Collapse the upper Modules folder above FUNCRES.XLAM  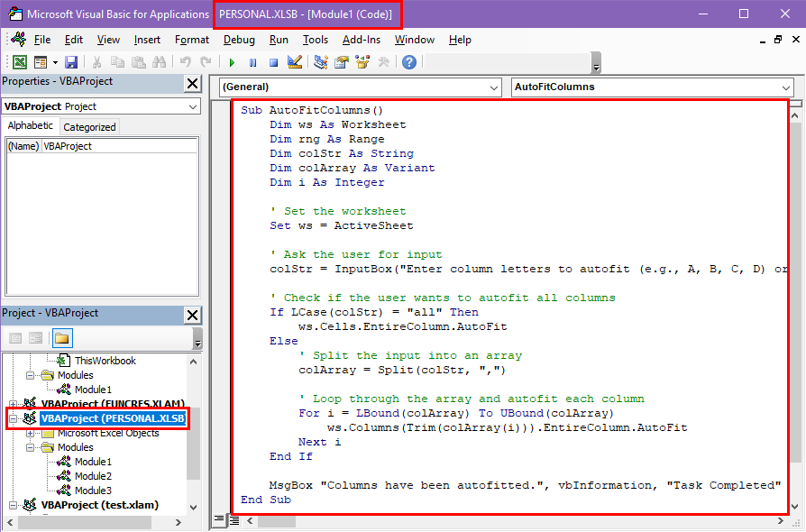pyautogui.click(x=30, y=376)
